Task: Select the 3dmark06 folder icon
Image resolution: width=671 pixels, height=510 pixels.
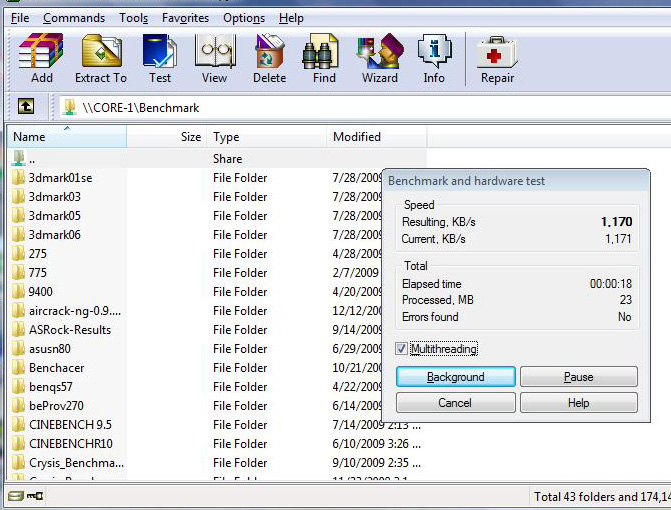Action: pyautogui.click(x=18, y=234)
